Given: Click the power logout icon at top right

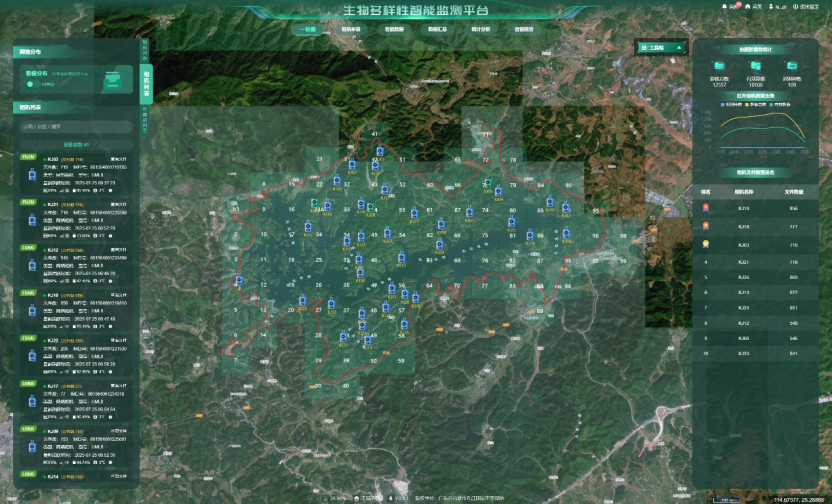Looking at the screenshot, I should [x=794, y=7].
